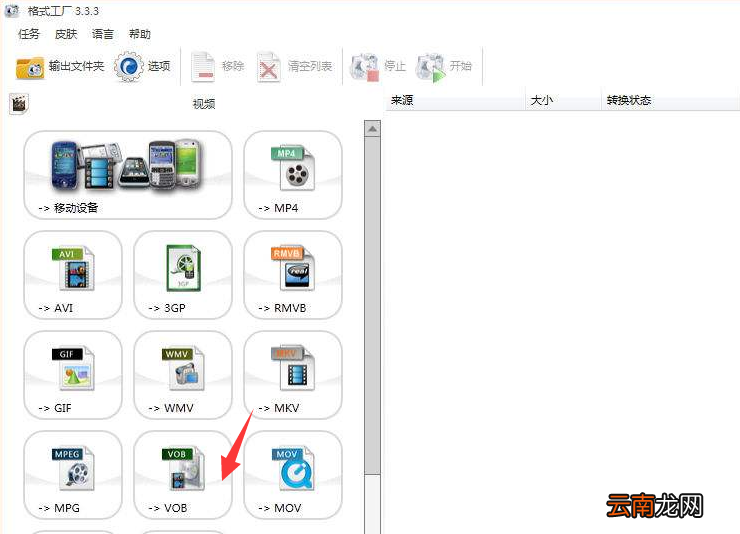Click the video clapperboard category icon
Image resolution: width=740 pixels, height=534 pixels.
tap(19, 104)
